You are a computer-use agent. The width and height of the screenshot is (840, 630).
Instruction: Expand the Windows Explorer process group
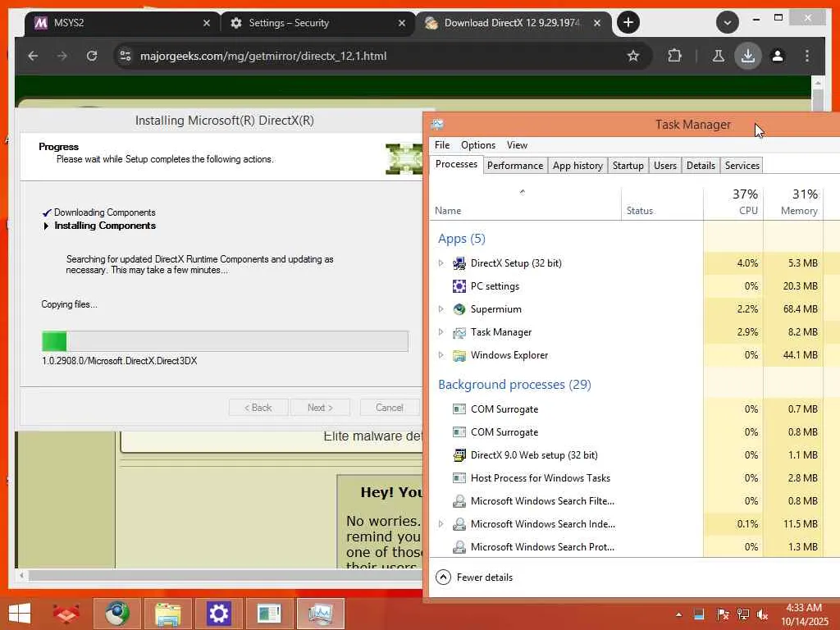(441, 355)
